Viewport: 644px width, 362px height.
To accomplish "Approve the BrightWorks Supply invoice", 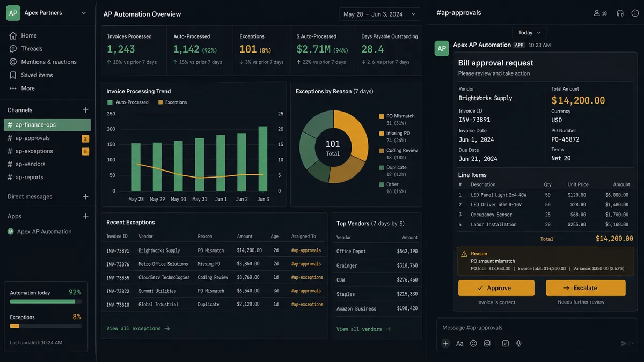I will (496, 288).
